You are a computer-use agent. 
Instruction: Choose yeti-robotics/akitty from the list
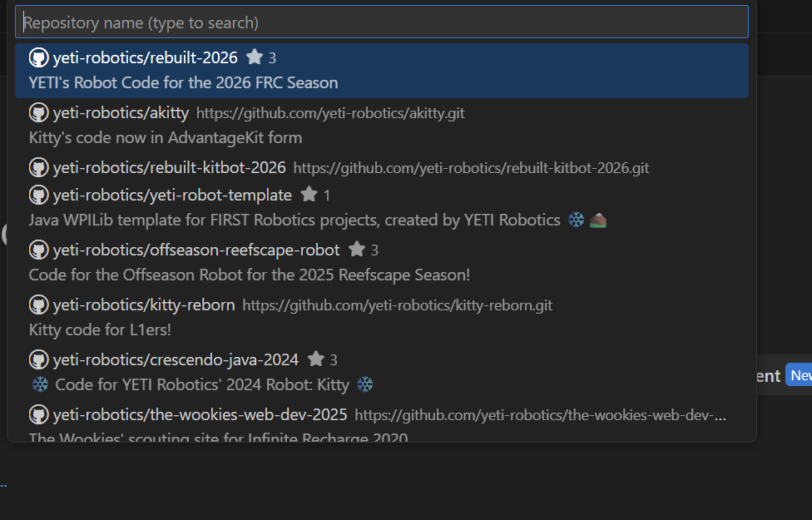tap(121, 112)
